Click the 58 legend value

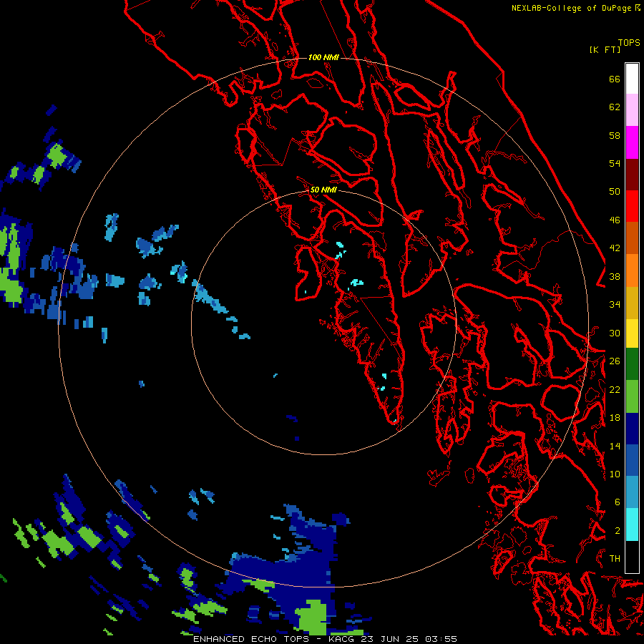(x=615, y=135)
